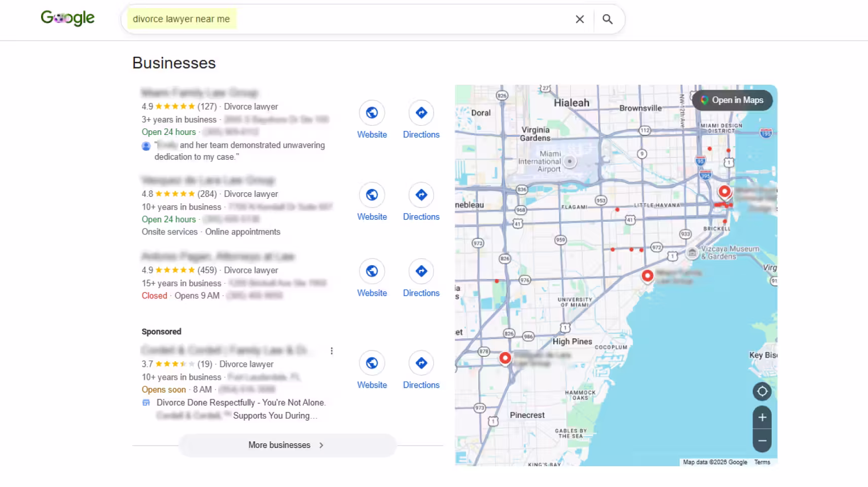868x487 pixels.
Task: Click the 'Pinecrest' label on map
Action: tap(527, 415)
